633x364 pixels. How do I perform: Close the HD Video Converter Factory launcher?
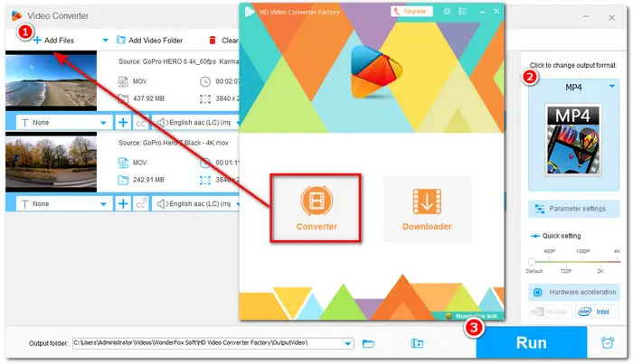click(496, 11)
